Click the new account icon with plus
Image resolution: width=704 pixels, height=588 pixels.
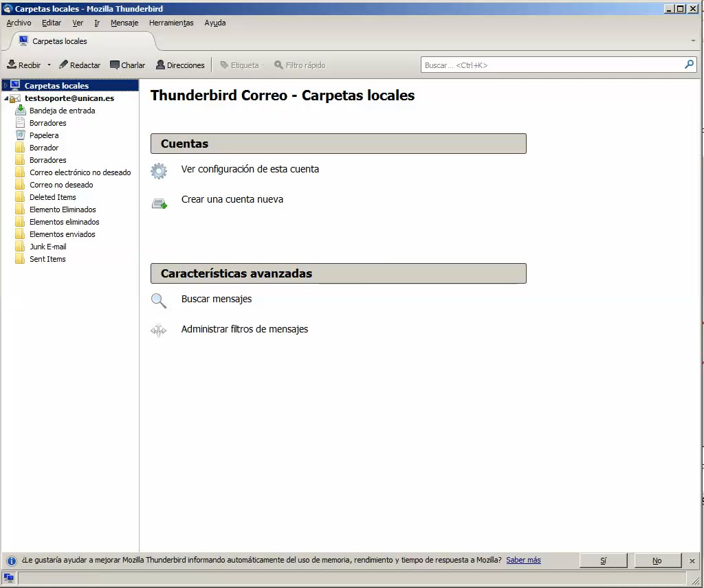click(159, 203)
